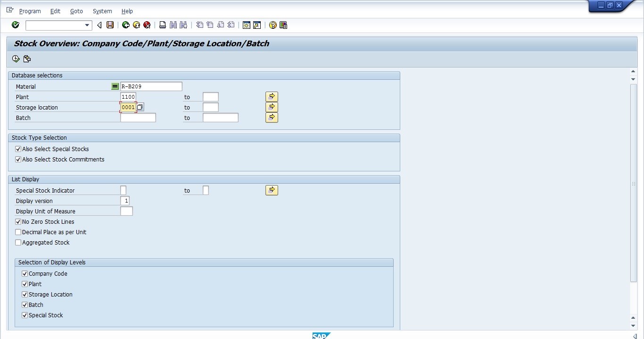The height and width of the screenshot is (339, 644).
Task: Open the Program menu
Action: coord(30,11)
